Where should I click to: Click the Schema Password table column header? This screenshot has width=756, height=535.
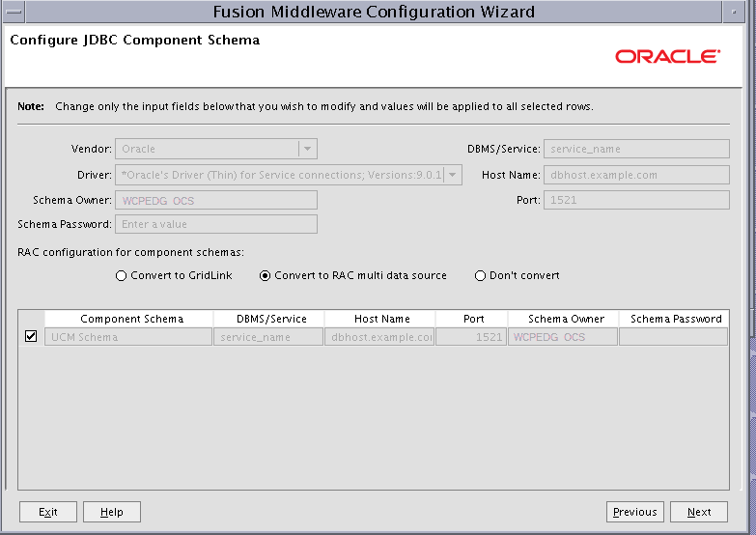[x=674, y=319]
